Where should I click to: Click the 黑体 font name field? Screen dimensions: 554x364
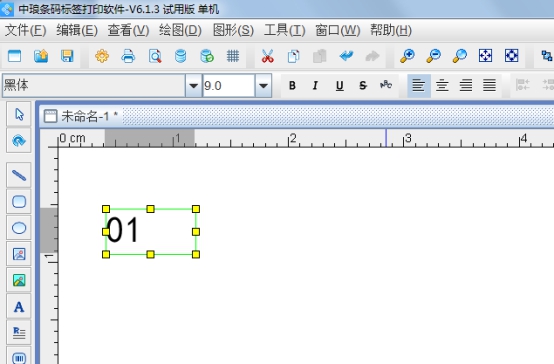click(94, 86)
